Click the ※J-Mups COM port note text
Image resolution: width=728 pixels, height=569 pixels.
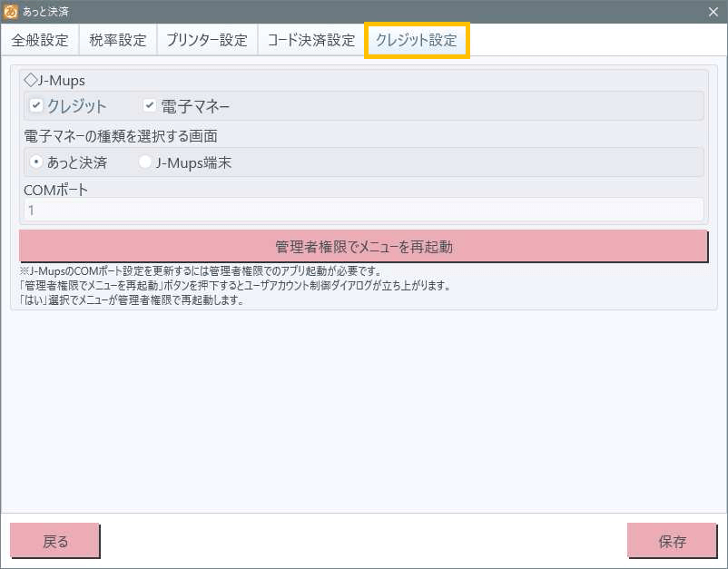pyautogui.click(x=200, y=271)
